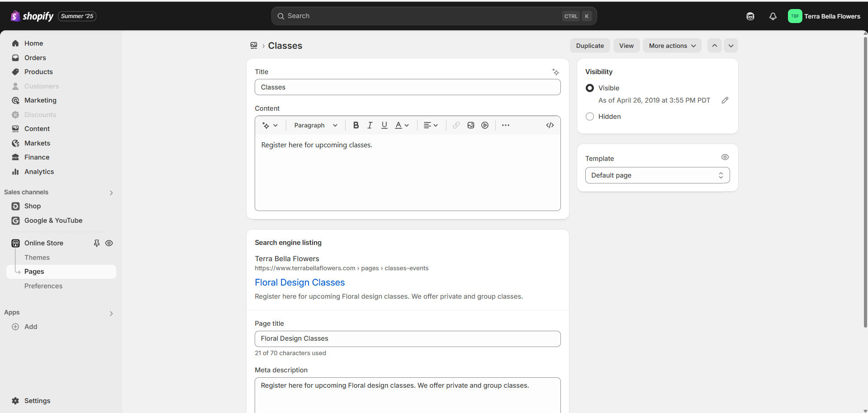Open the notifications bell
The image size is (868, 413).
(x=773, y=16)
